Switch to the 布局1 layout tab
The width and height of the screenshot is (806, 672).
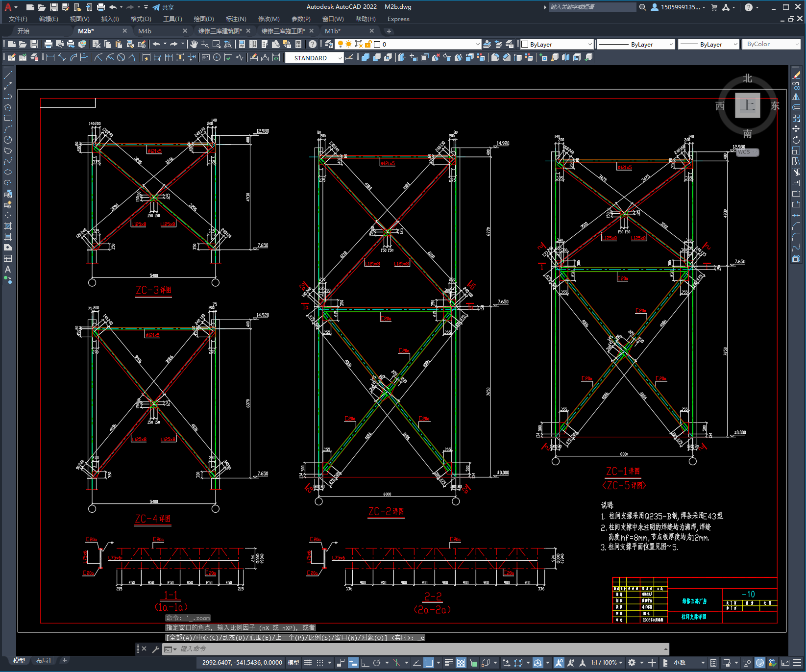[x=43, y=661]
